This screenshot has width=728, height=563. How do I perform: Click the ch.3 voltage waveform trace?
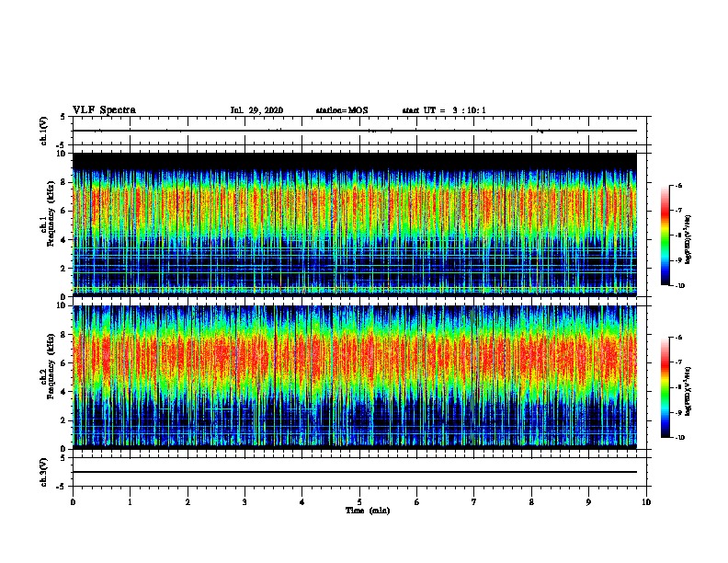coord(355,472)
